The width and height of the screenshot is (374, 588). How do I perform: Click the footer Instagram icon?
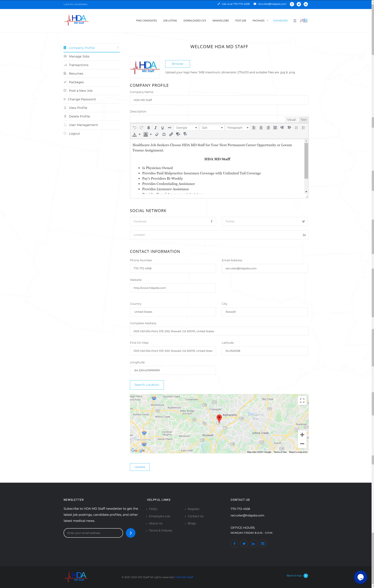click(263, 544)
